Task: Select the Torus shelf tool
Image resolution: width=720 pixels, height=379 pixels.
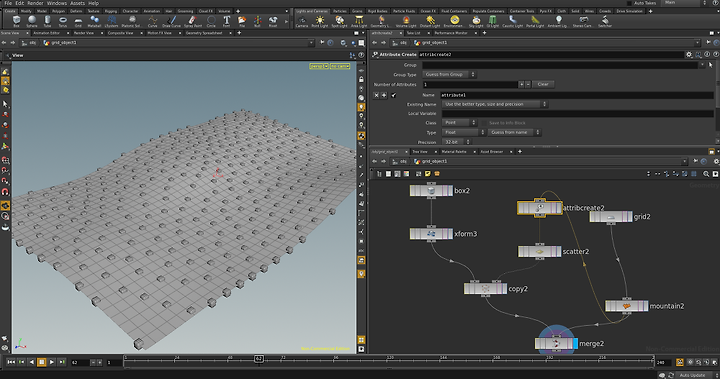Action: tap(63, 21)
